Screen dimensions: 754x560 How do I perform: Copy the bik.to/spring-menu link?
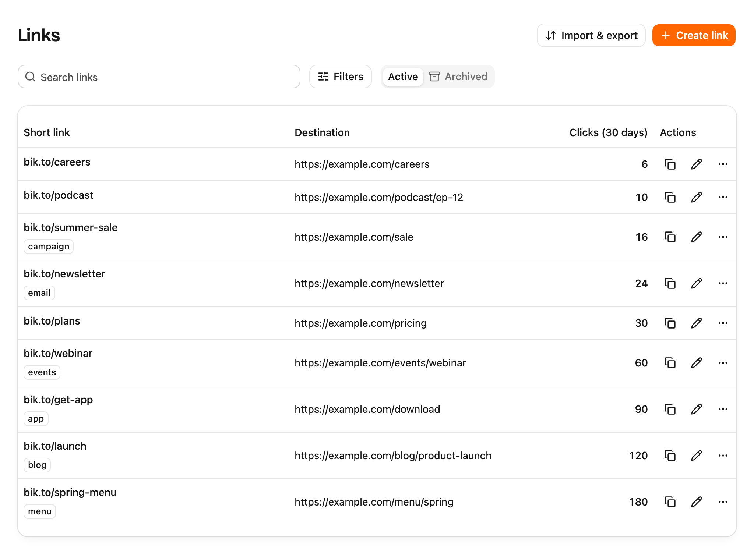670,502
